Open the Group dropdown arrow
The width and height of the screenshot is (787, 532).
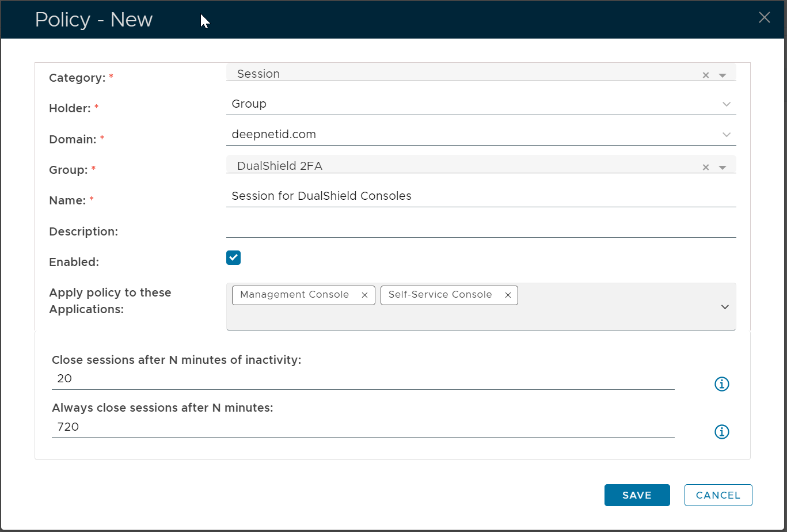pos(723,168)
